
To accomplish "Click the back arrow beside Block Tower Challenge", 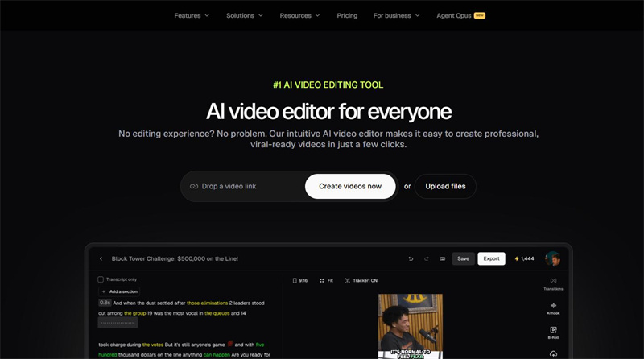I will (101, 258).
